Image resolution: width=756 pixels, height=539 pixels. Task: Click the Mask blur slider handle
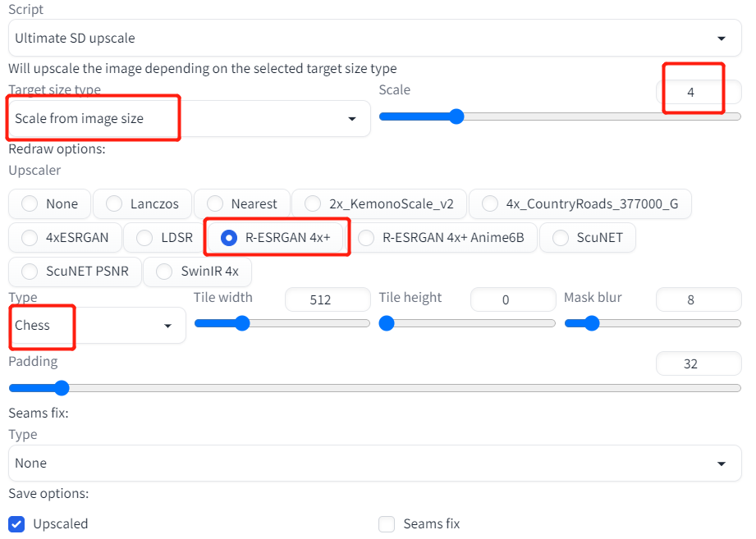pyautogui.click(x=592, y=323)
